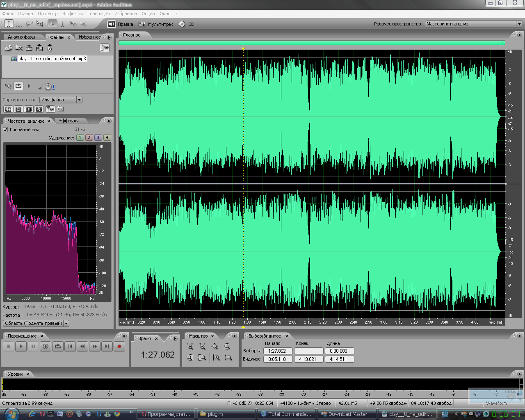
Task: Open the import file icon in Files panel
Action: tap(9, 48)
